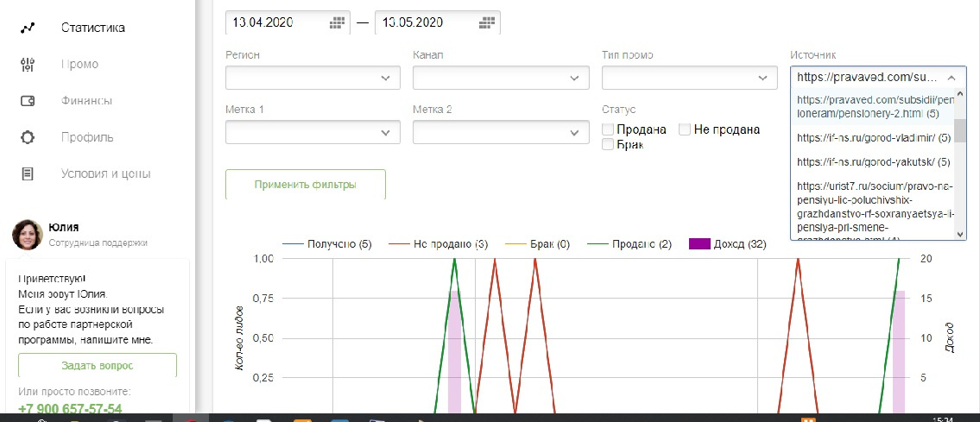Select source pravaved.com pensionery-2.html (5)
The width and height of the screenshot is (980, 422).
[x=873, y=107]
